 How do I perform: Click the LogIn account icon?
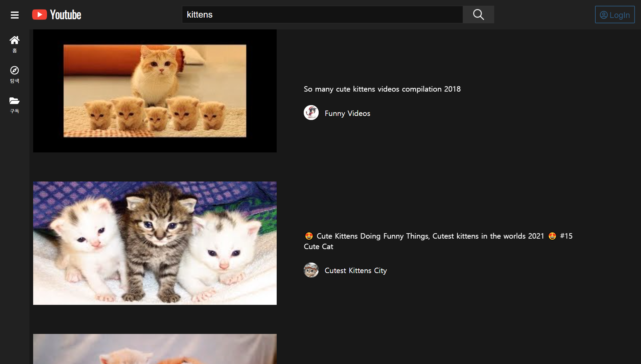[603, 15]
